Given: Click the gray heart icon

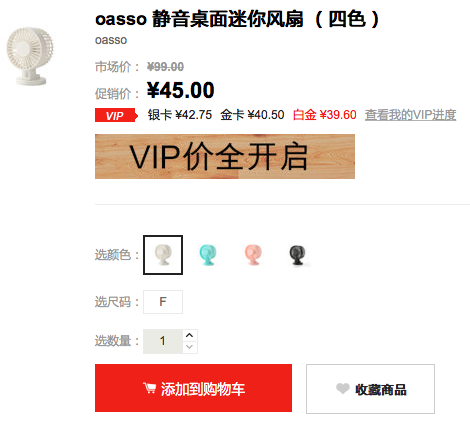Looking at the screenshot, I should (342, 388).
